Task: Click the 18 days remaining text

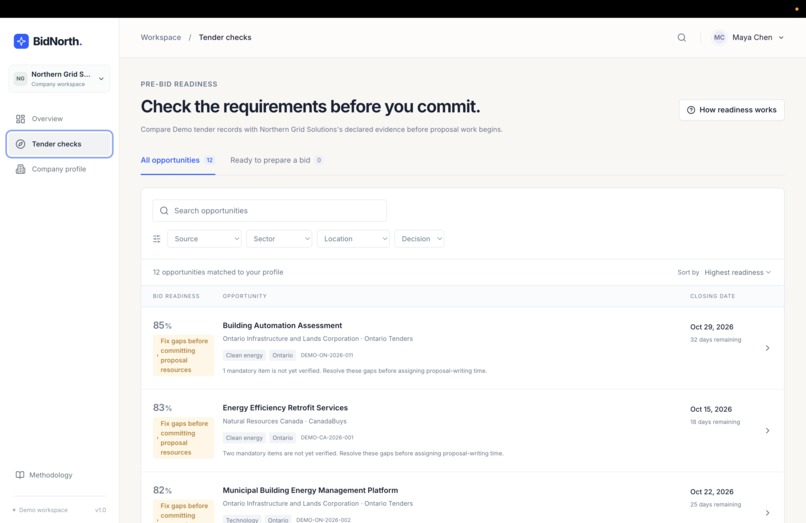Action: 715,422
